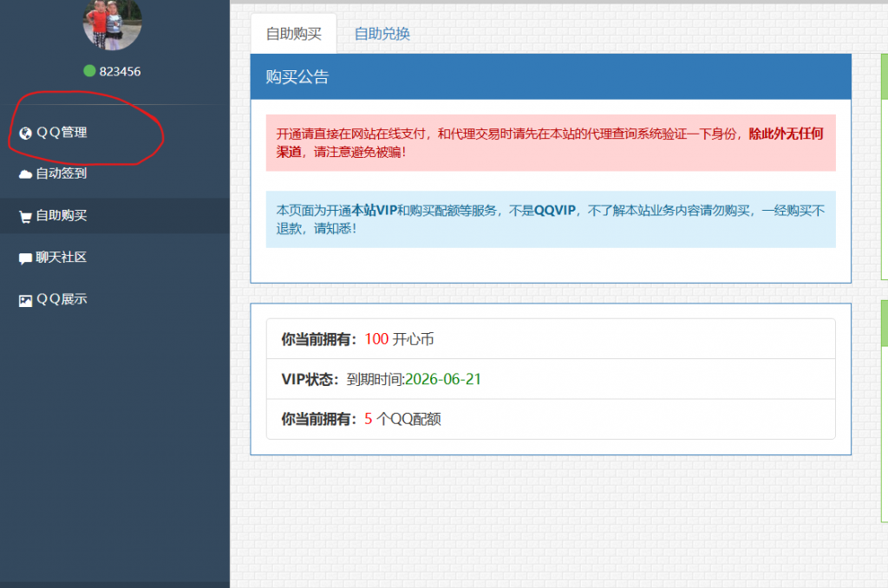888x588 pixels.
Task: Click the blue VIP service notice
Action: (550, 219)
